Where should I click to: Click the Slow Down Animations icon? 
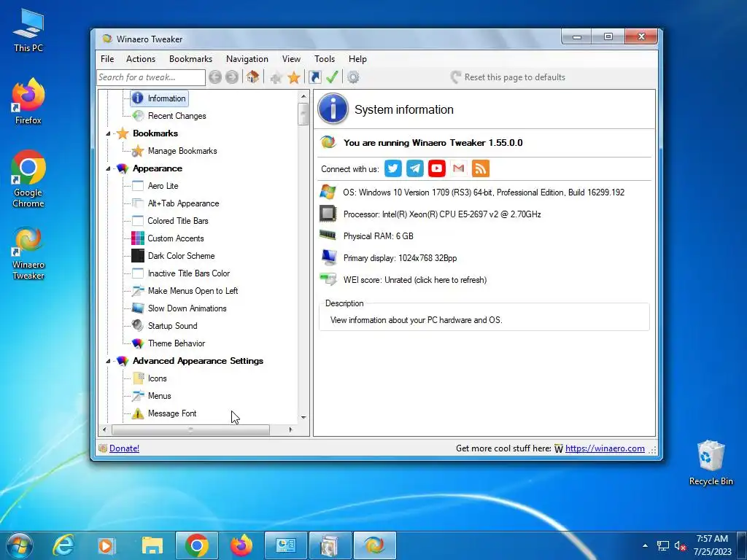(138, 308)
